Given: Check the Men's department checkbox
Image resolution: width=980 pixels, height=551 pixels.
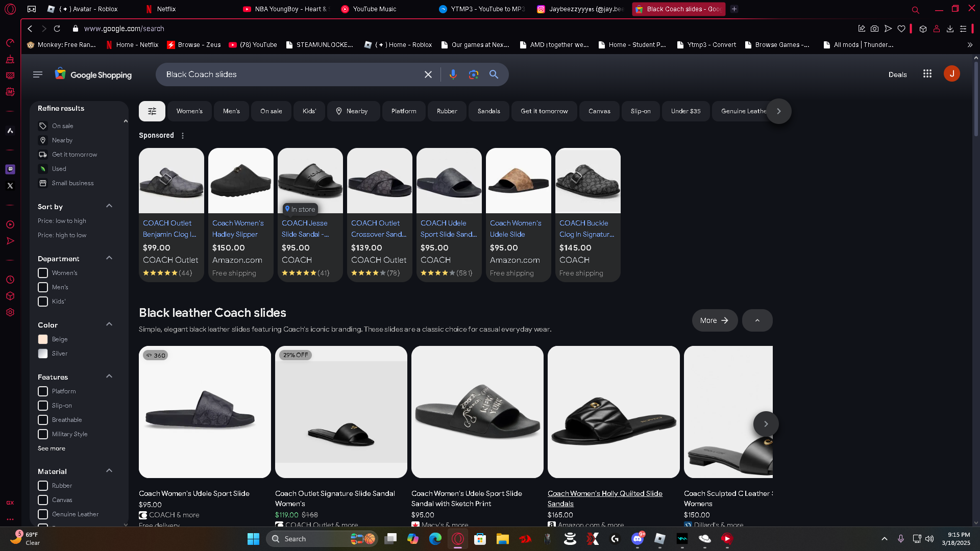Looking at the screenshot, I should pyautogui.click(x=43, y=287).
